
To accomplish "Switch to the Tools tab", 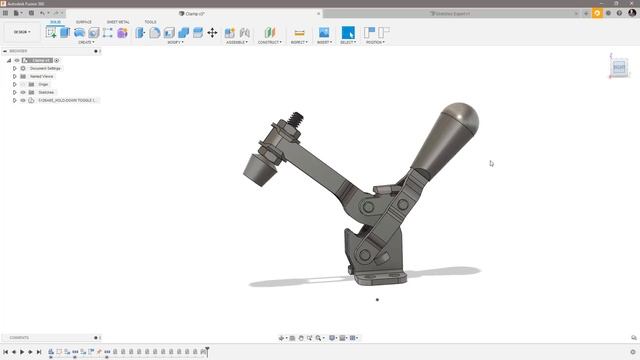I will click(150, 22).
